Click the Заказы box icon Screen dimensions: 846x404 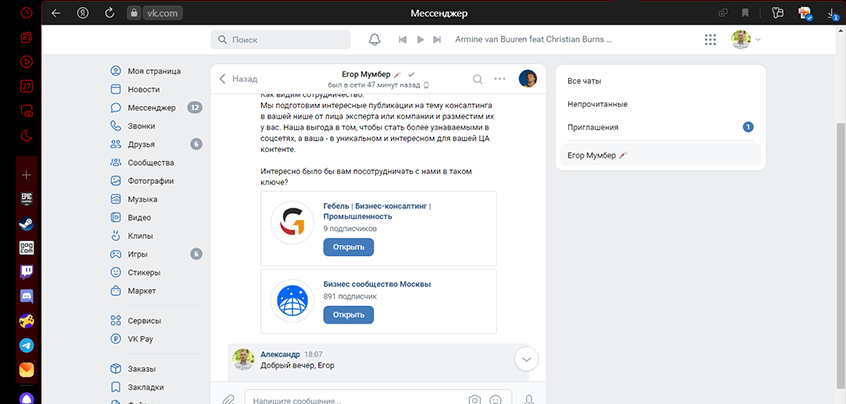coord(115,369)
